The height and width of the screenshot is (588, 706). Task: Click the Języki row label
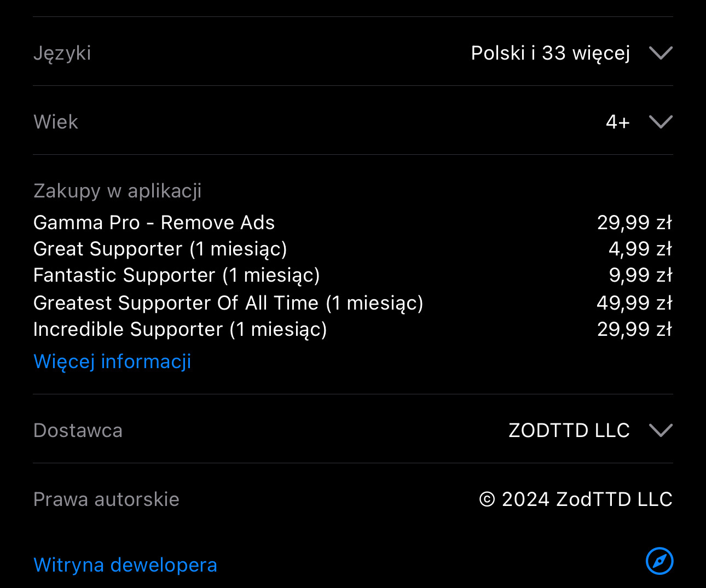coord(62,53)
